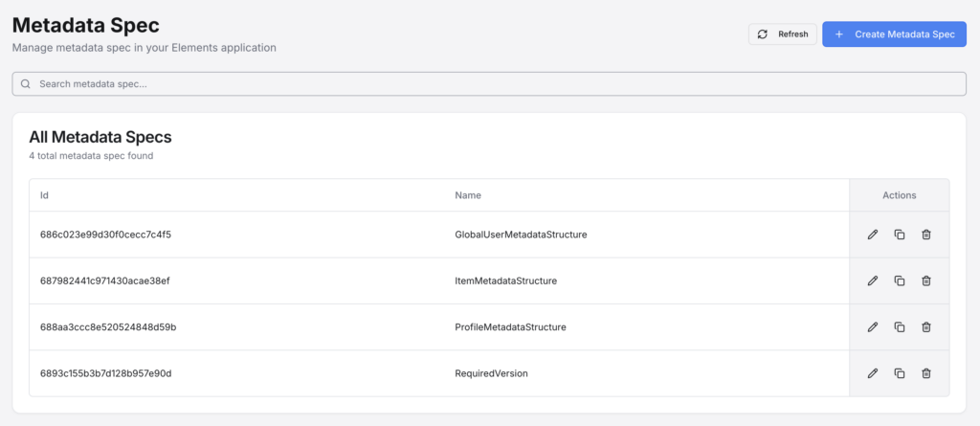Copy the RequiredVersion spec

(x=899, y=372)
